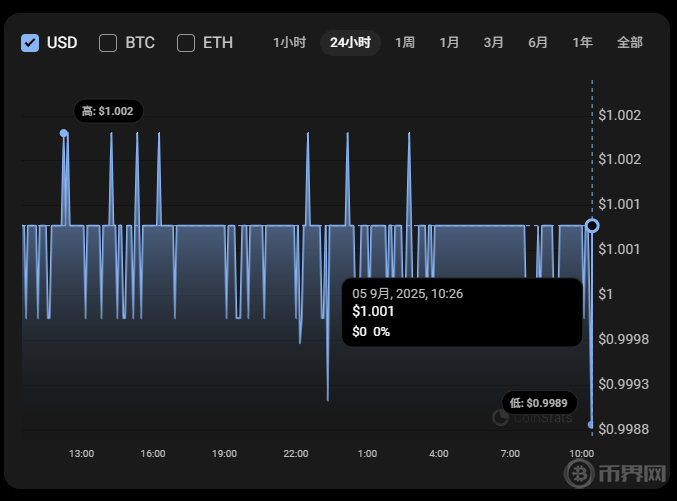Click the low price marker dot
The height and width of the screenshot is (501, 677).
coord(590,425)
